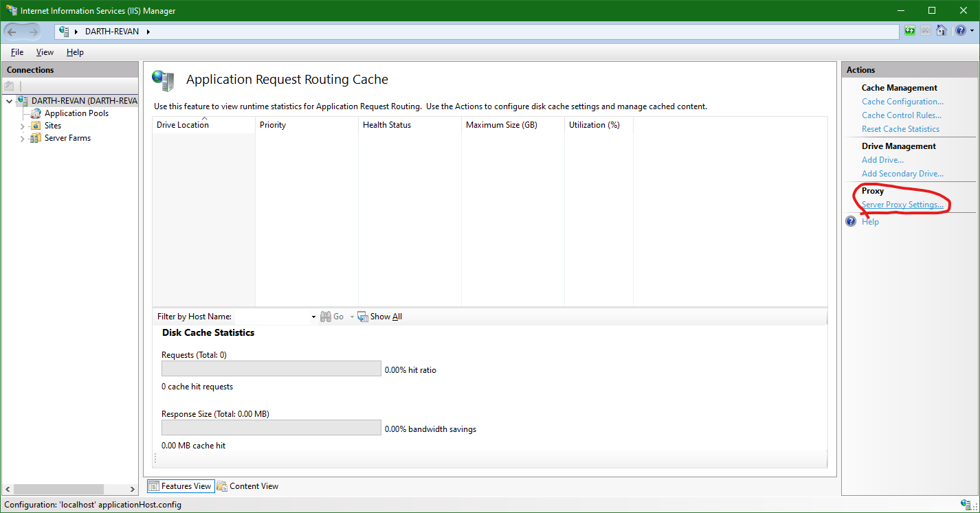The height and width of the screenshot is (513, 980).
Task: Select Application Pools in the tree
Action: (x=76, y=113)
